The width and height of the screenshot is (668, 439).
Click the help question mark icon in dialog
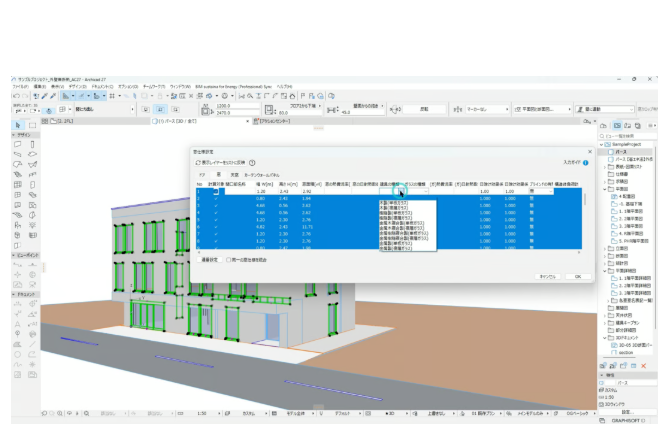[x=252, y=162]
